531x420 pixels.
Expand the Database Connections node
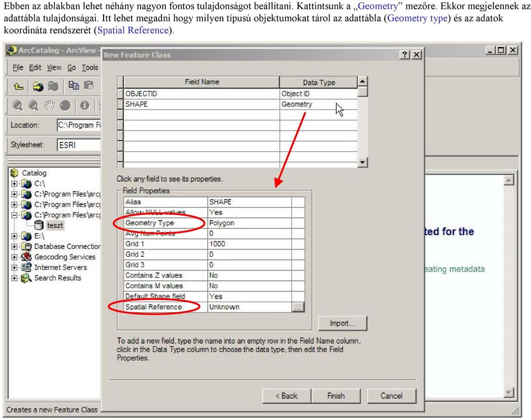pos(14,246)
